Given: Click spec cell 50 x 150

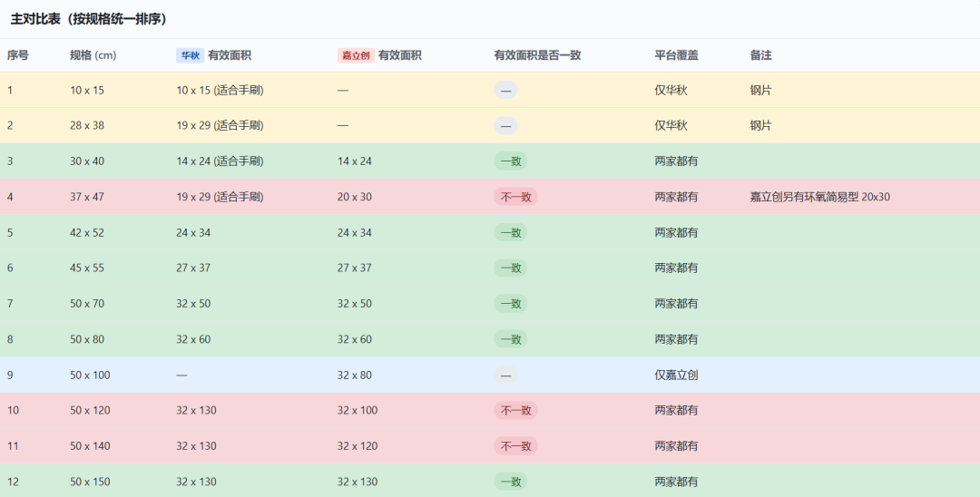Looking at the screenshot, I should (x=90, y=482).
